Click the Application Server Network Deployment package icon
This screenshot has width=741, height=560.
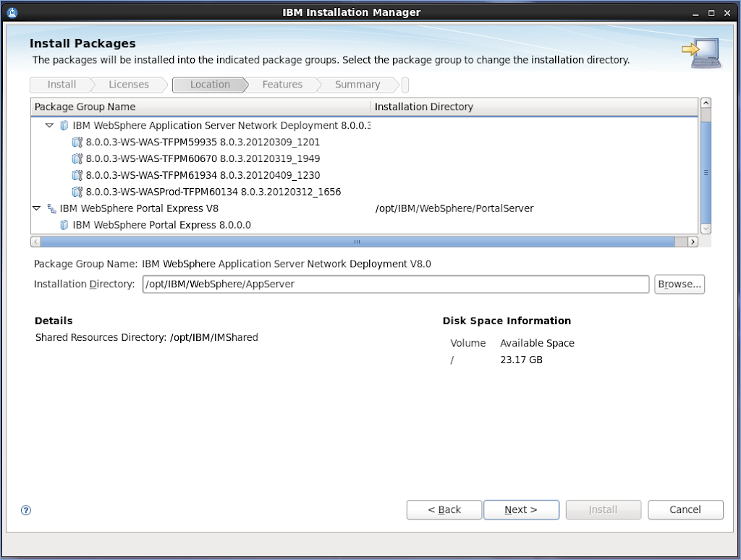pos(64,125)
